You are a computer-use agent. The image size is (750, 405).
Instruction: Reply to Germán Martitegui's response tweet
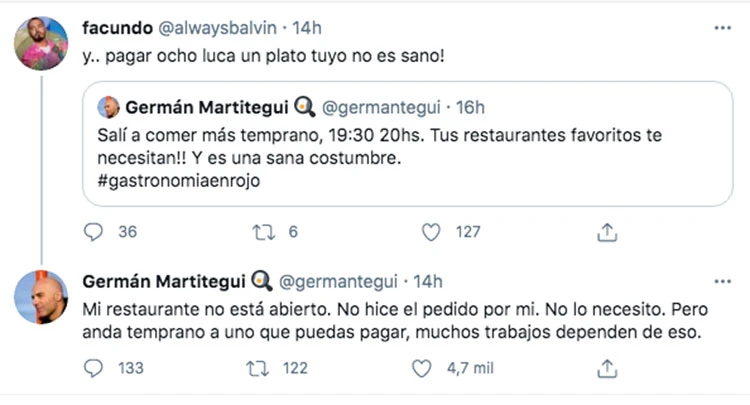pos(94,369)
